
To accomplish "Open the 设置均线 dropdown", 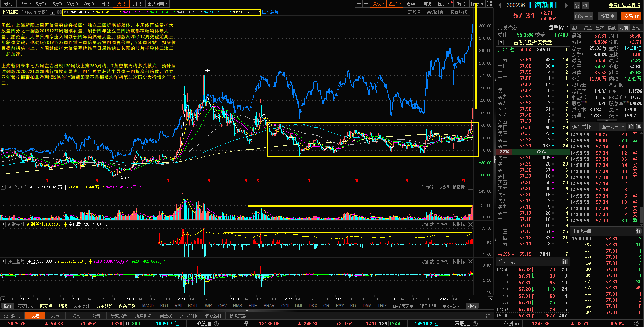I will [x=460, y=12].
